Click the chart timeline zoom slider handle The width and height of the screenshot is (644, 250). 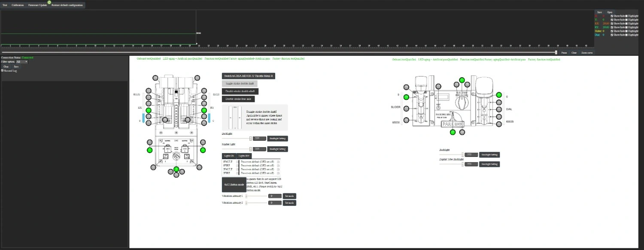point(556,52)
